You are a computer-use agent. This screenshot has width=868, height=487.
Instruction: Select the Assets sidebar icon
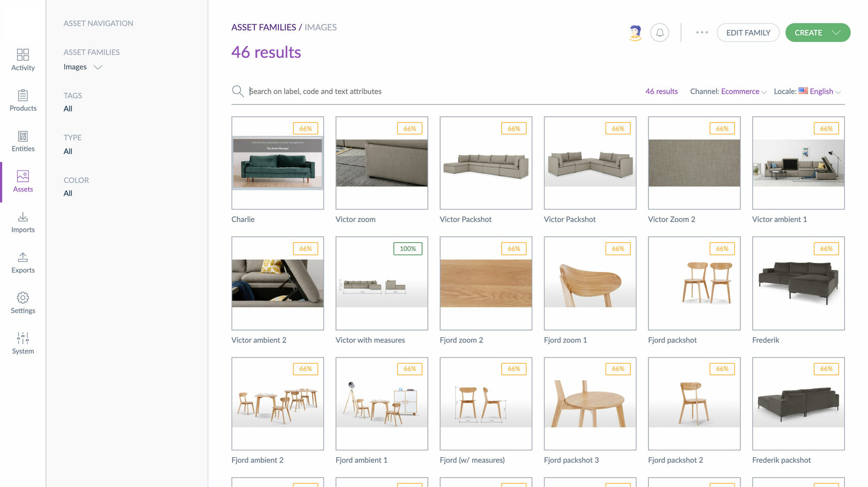(23, 176)
